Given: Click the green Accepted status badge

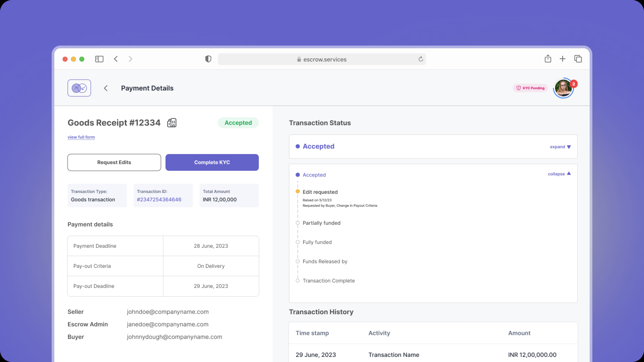Looking at the screenshot, I should pyautogui.click(x=238, y=123).
